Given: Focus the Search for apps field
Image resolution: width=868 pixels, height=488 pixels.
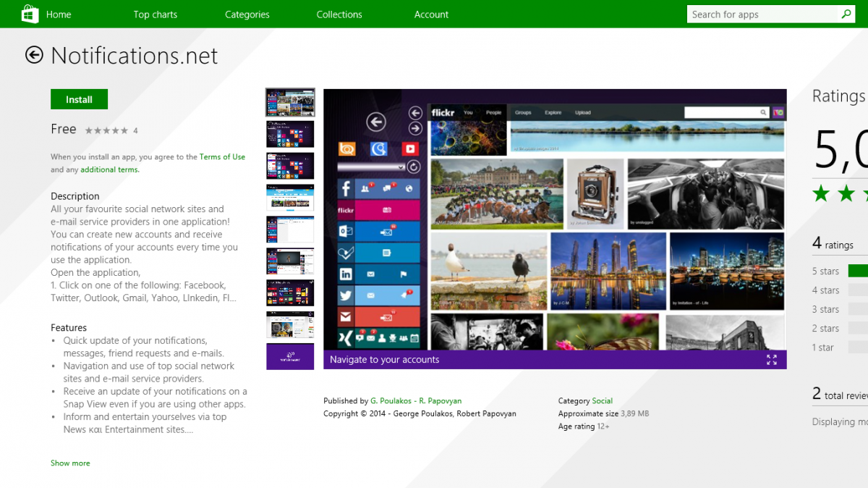Looking at the screenshot, I should coord(763,14).
